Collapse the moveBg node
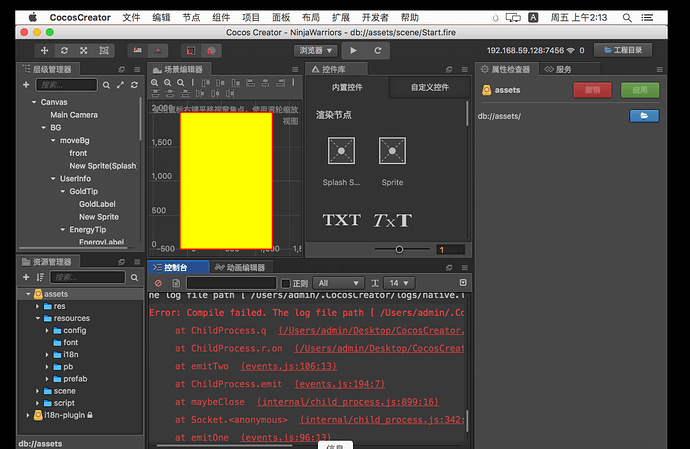 53,140
